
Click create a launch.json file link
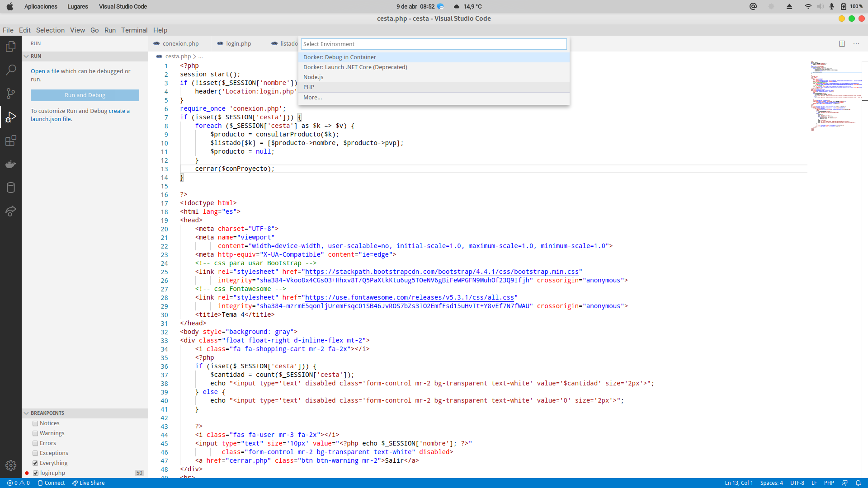click(x=80, y=115)
